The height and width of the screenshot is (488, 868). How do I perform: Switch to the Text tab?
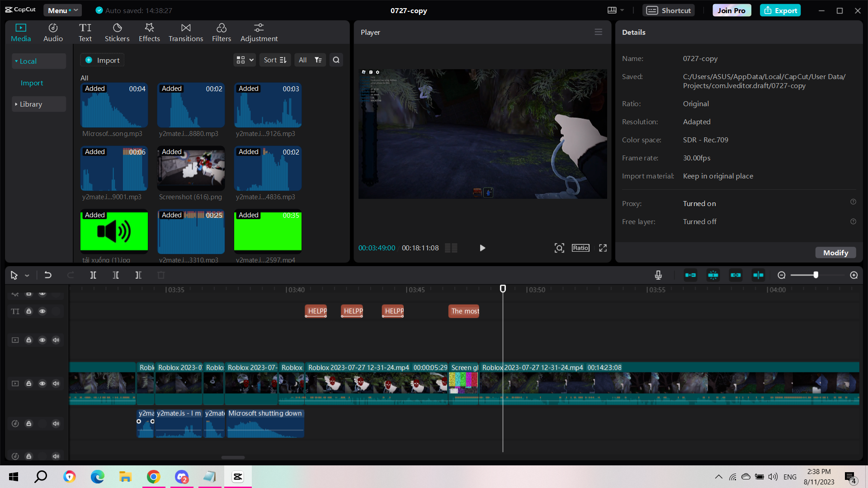pos(85,33)
